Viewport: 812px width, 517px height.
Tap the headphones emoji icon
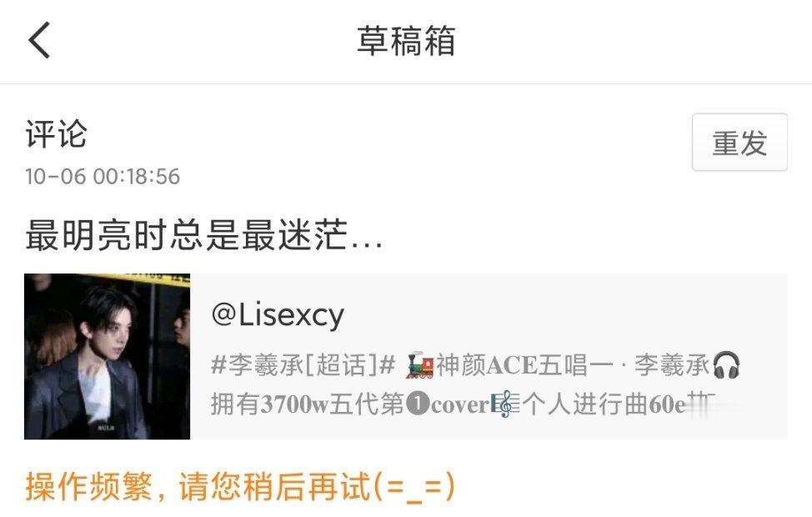tap(726, 365)
